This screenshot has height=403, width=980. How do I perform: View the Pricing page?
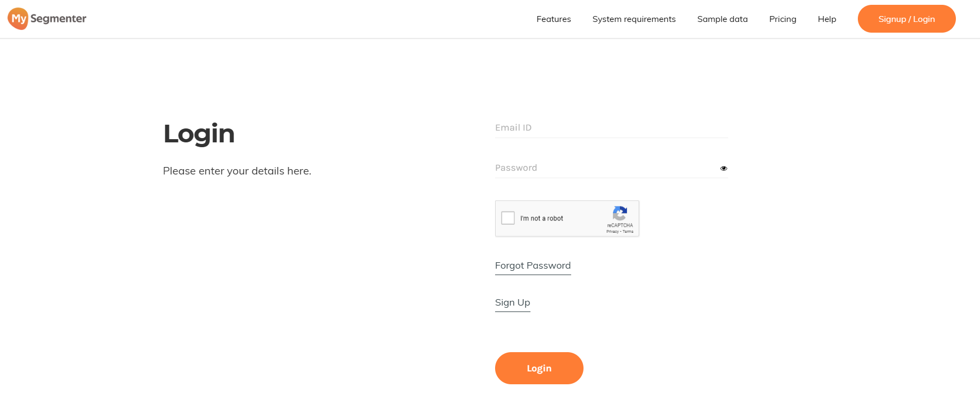pos(782,19)
